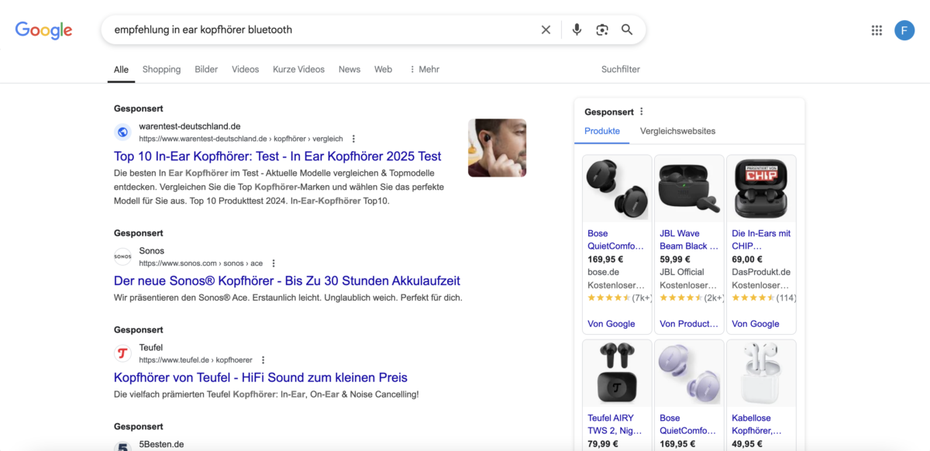Open the three-dot menu beside warentest-deutschland URL
This screenshot has height=451, width=930.
coord(353,139)
